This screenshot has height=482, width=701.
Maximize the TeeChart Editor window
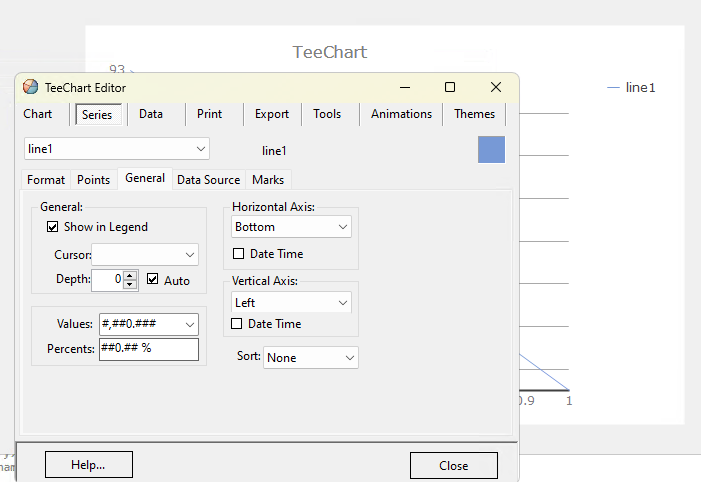point(450,87)
